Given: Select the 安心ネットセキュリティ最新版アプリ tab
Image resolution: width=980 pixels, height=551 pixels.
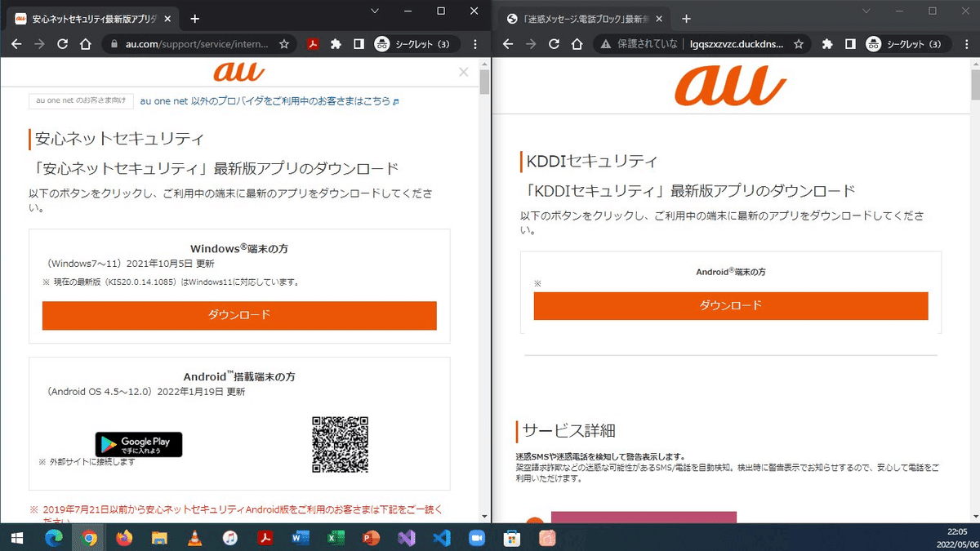Looking at the screenshot, I should point(94,19).
